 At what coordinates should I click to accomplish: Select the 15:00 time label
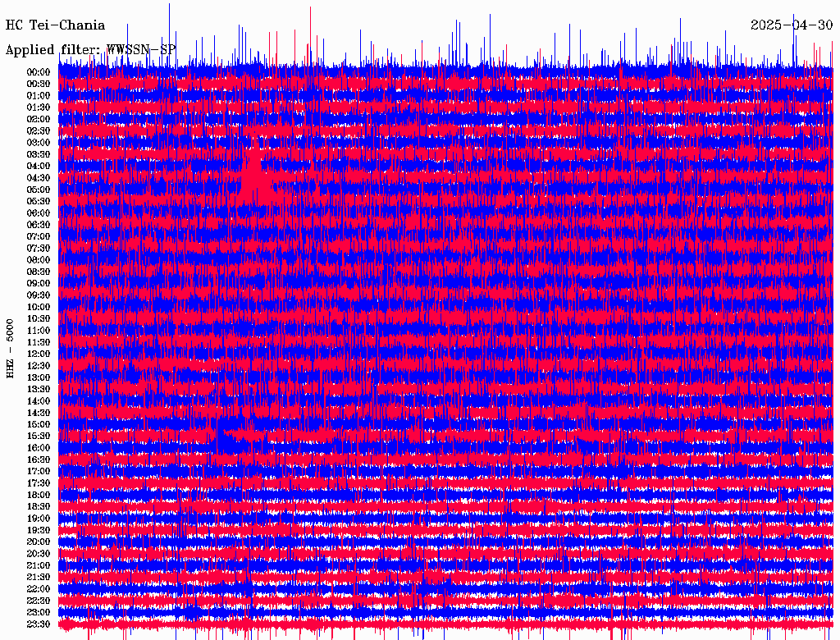(39, 424)
